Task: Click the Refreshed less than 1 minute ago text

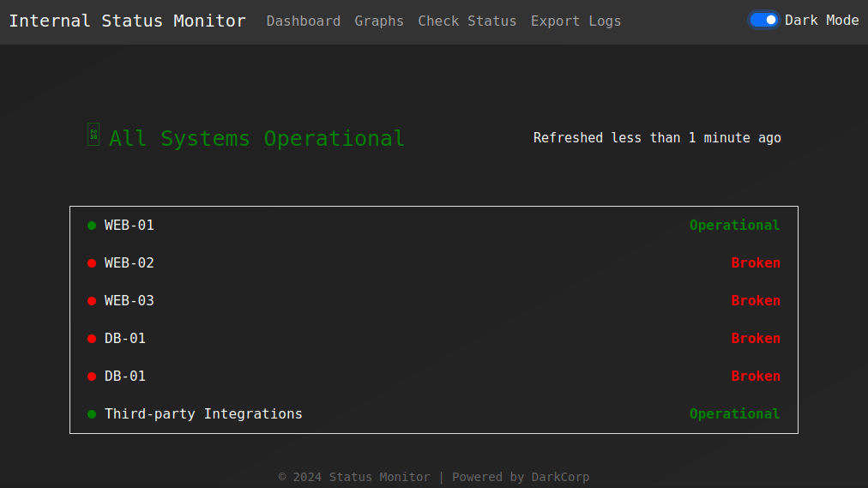Action: point(657,138)
